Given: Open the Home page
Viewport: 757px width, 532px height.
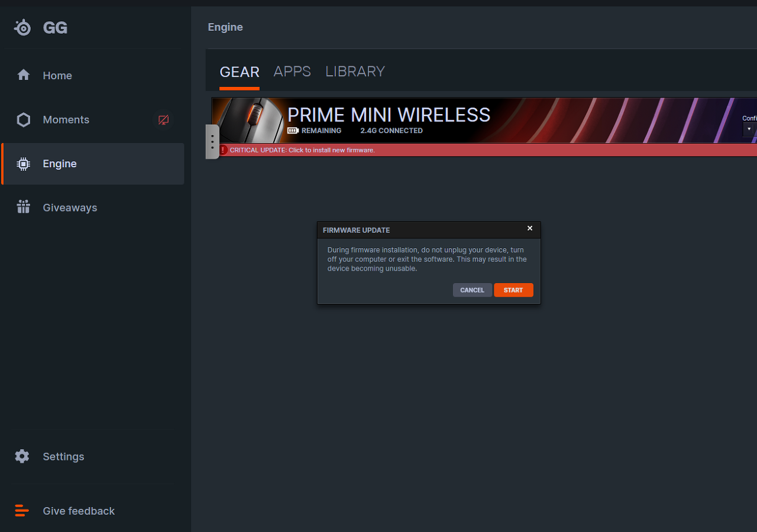Looking at the screenshot, I should coord(93,75).
